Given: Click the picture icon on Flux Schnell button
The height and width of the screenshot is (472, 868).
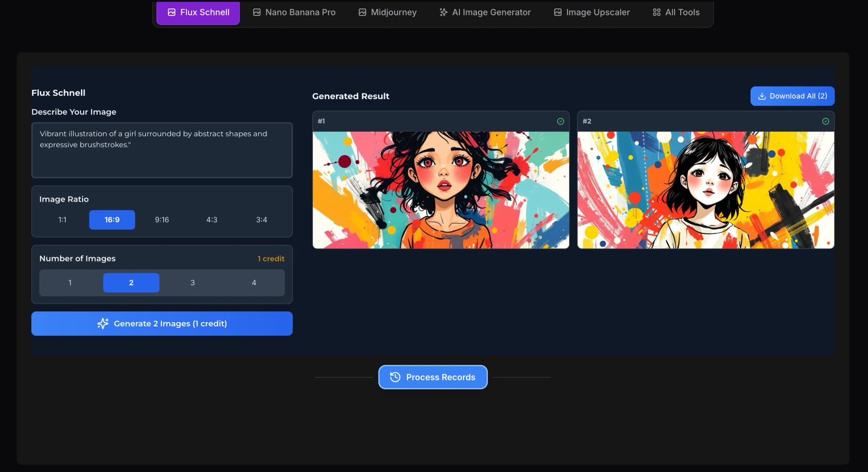Looking at the screenshot, I should 172,12.
